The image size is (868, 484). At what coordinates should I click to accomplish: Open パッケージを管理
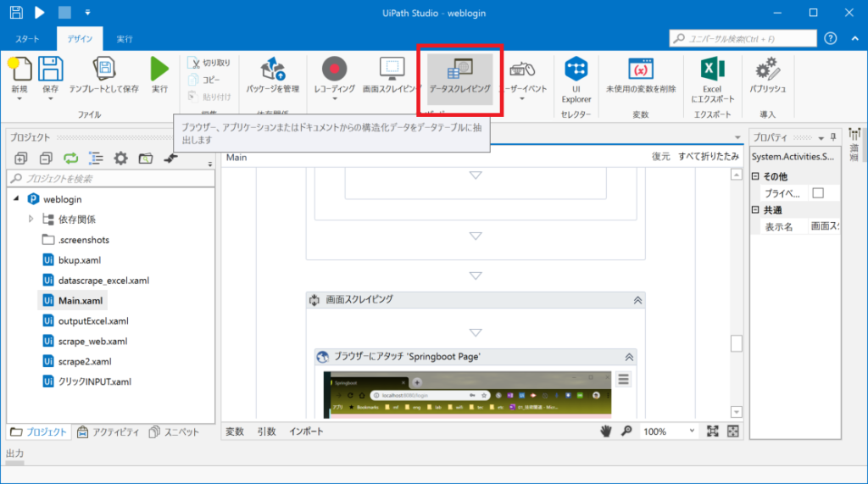click(x=272, y=75)
